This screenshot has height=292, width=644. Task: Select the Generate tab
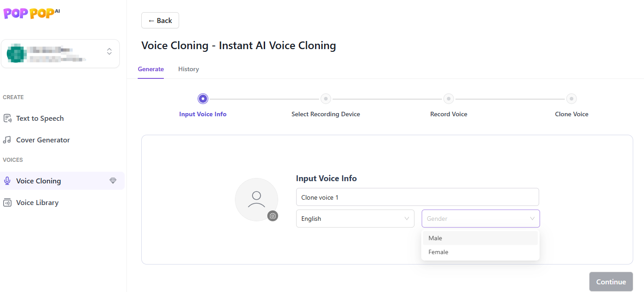tap(151, 69)
